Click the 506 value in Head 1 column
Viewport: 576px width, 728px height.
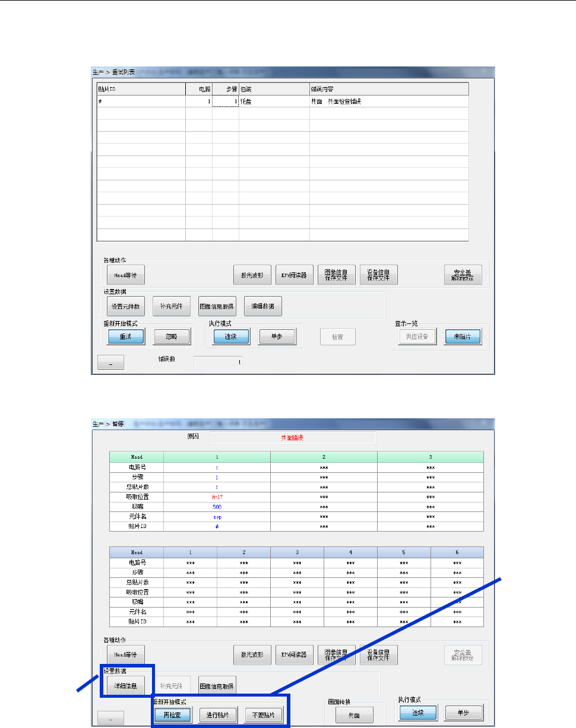pos(217,506)
